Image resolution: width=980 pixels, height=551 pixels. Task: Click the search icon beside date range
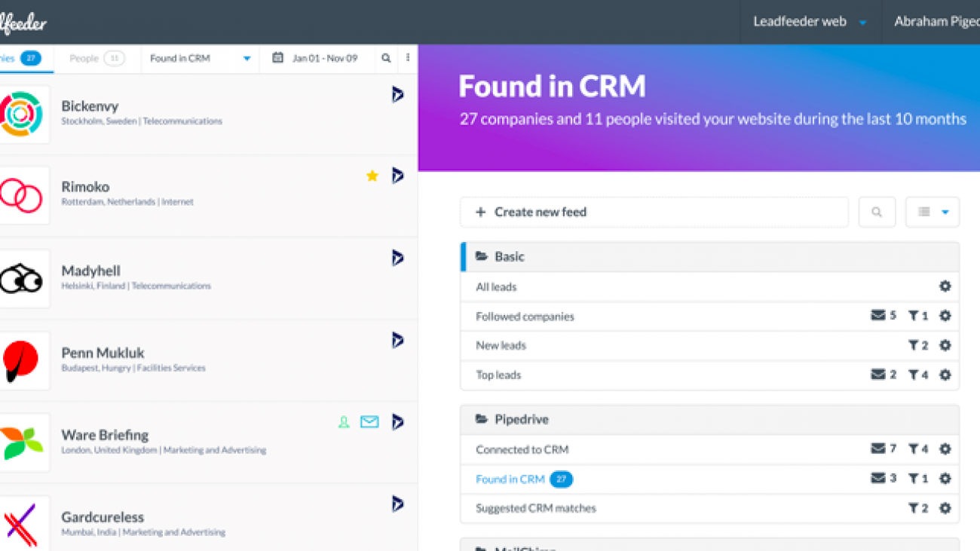pos(386,58)
